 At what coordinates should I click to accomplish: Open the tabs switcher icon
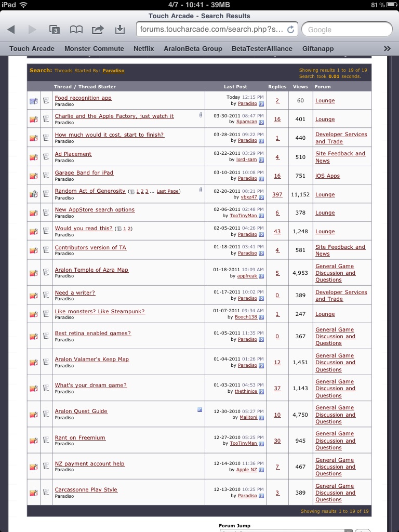54,30
